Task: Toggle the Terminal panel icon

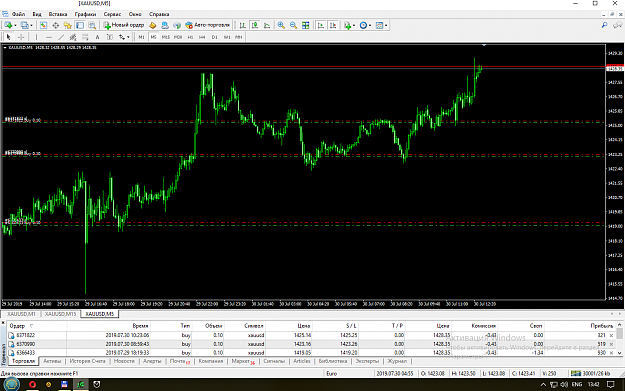Action: click(80, 25)
